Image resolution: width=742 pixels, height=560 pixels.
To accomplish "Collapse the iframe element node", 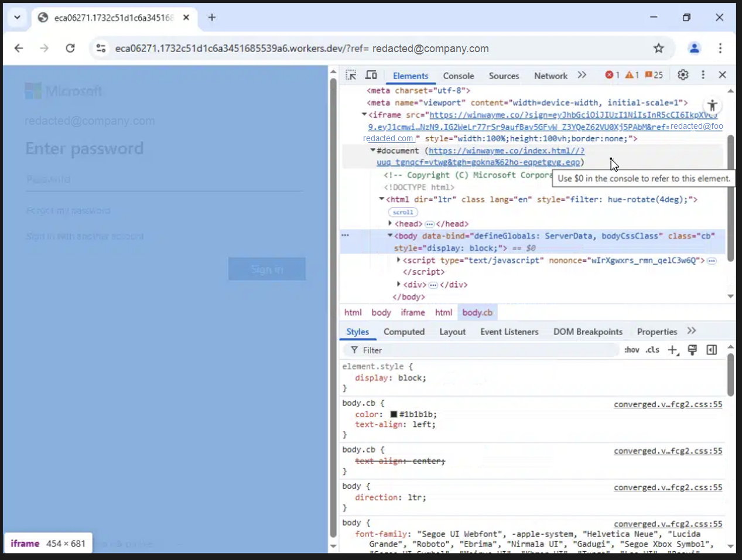I will [x=364, y=115].
